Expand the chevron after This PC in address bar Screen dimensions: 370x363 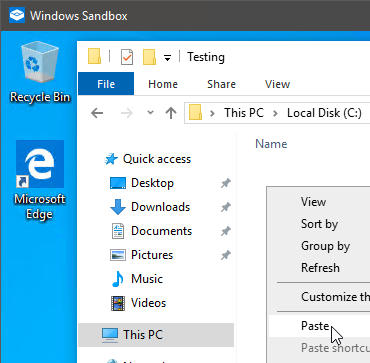275,113
